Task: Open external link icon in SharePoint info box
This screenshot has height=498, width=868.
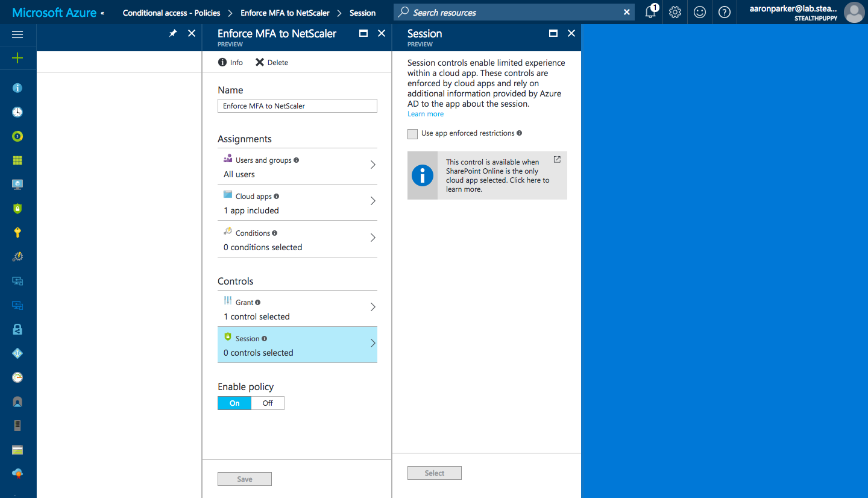Action: [x=557, y=160]
